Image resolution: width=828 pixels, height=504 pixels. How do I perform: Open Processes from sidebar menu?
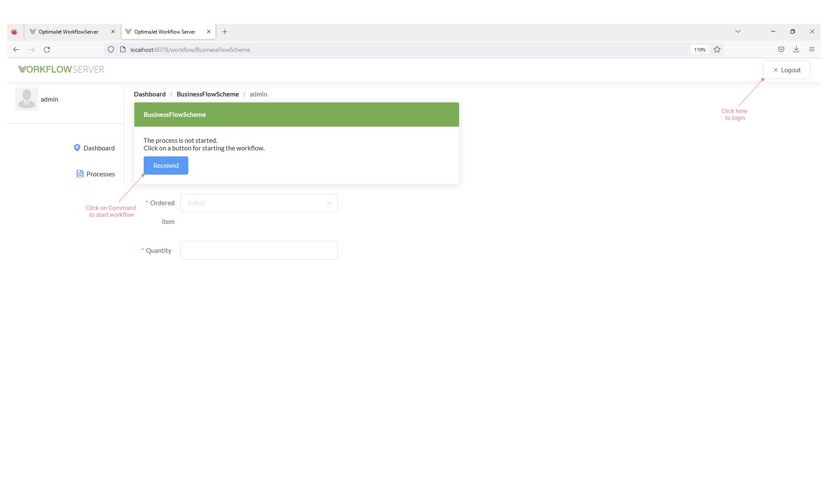[x=96, y=174]
